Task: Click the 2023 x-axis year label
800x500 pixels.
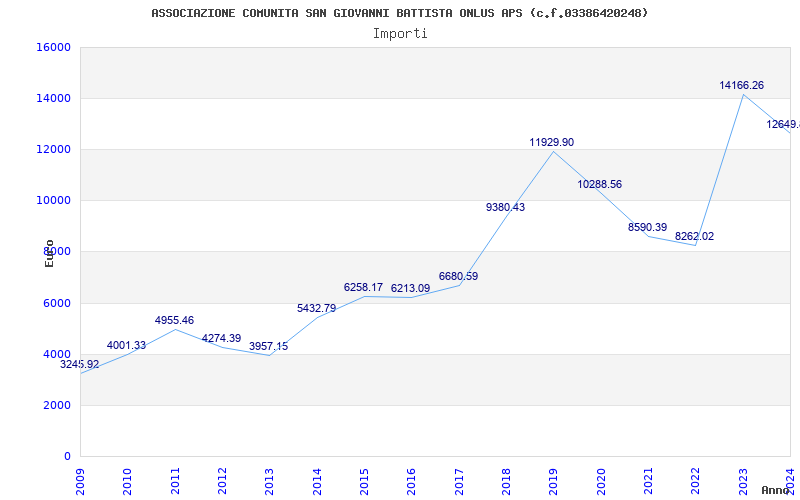Action: [x=743, y=482]
